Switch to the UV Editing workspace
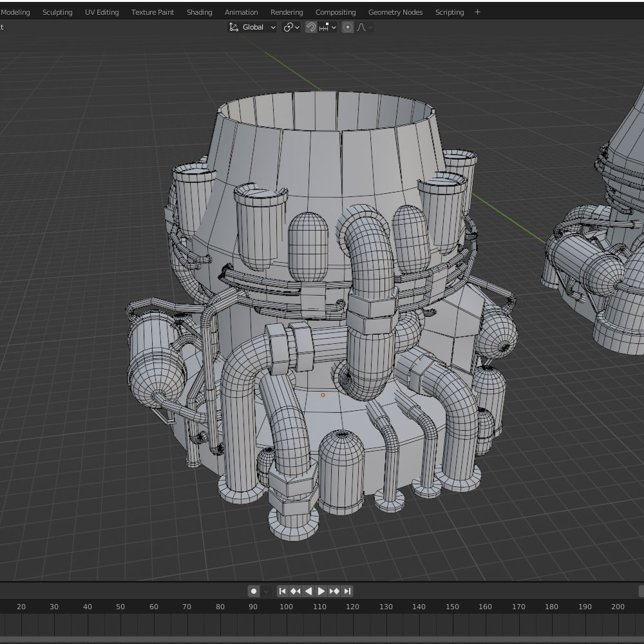The width and height of the screenshot is (644, 644). (x=102, y=12)
